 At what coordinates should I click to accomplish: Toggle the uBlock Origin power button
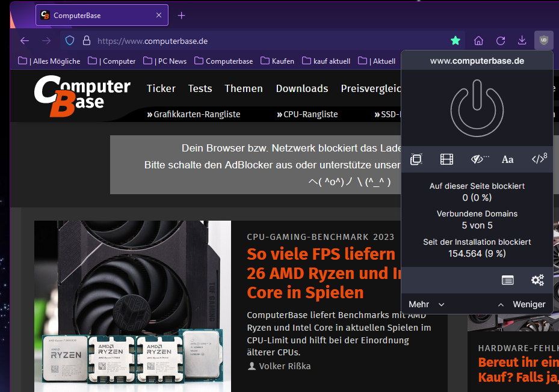[477, 108]
